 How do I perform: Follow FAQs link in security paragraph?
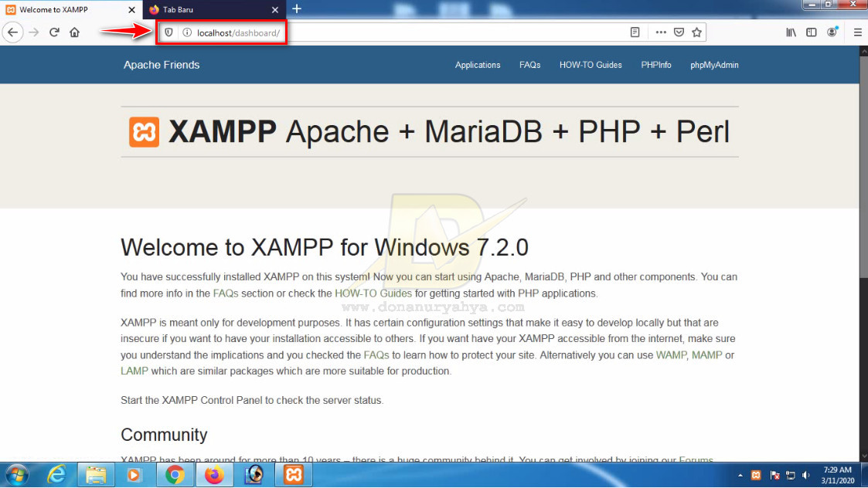376,355
